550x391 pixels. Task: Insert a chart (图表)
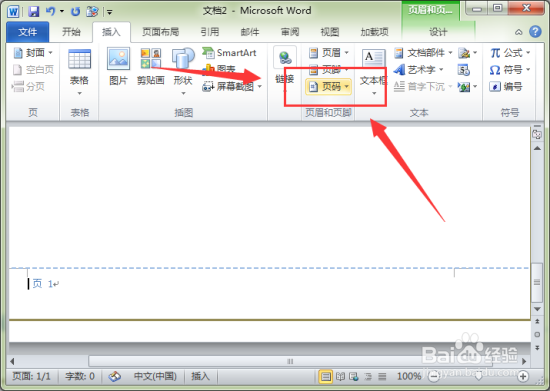point(219,69)
